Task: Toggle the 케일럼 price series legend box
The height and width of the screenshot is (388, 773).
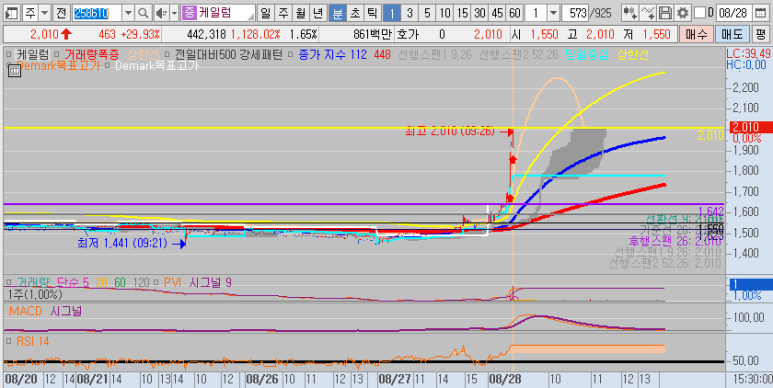Action: click(9, 54)
